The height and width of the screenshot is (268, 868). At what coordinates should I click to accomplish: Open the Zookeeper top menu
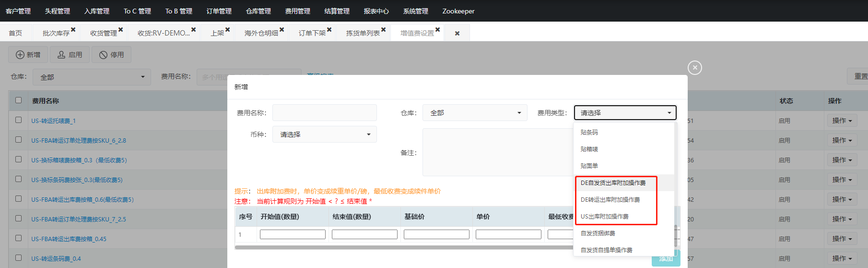tap(458, 11)
